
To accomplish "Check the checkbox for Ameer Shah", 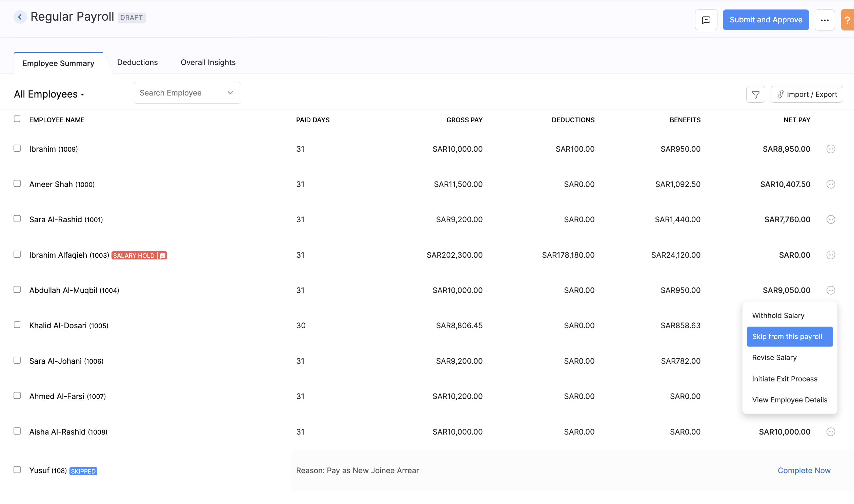I will [17, 184].
